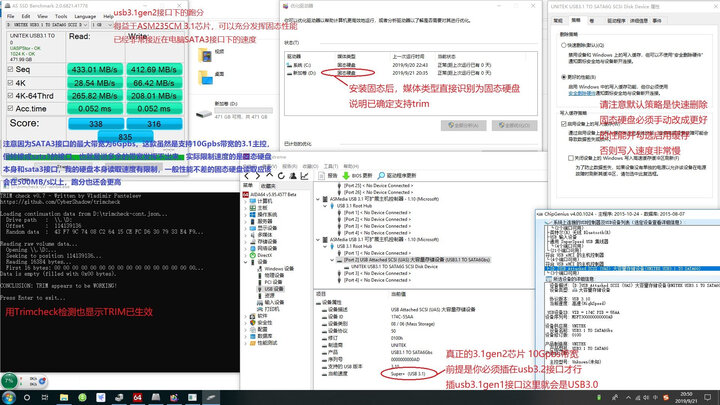Select the 新加卷 (D:) row in Optimize Drives
This screenshot has height=405, width=720.
pyautogui.click(x=411, y=73)
